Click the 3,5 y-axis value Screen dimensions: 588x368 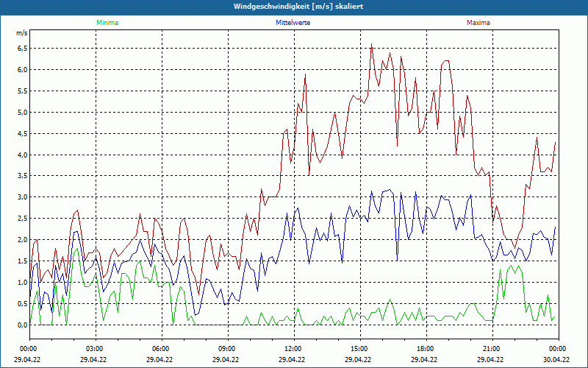[x=23, y=176]
